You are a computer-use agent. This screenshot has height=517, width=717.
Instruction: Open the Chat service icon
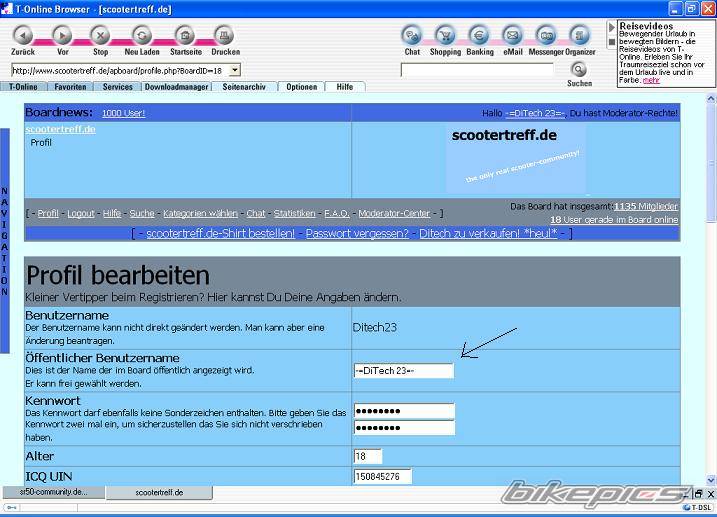(412, 35)
